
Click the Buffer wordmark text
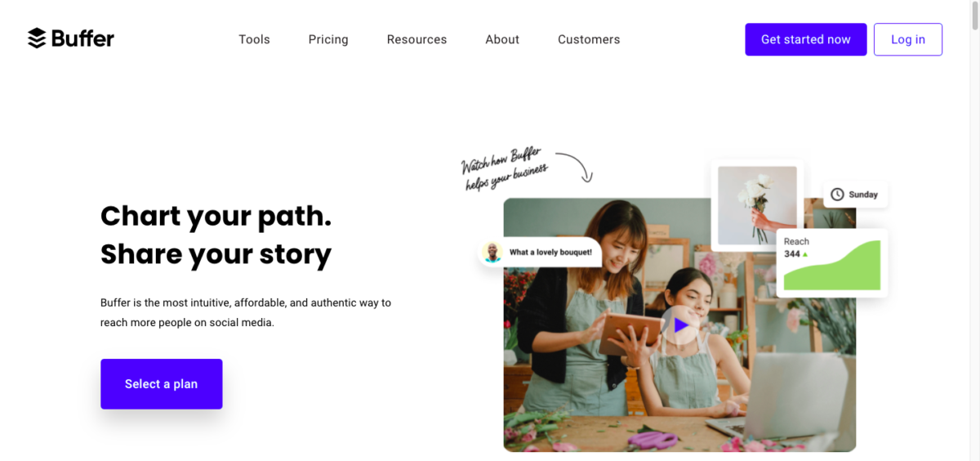[82, 38]
